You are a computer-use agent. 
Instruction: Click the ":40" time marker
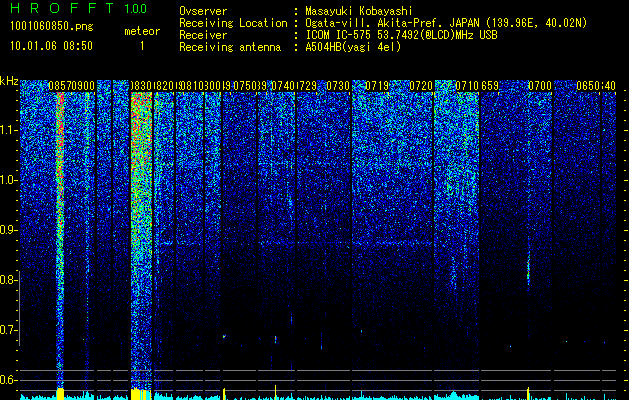[608, 86]
